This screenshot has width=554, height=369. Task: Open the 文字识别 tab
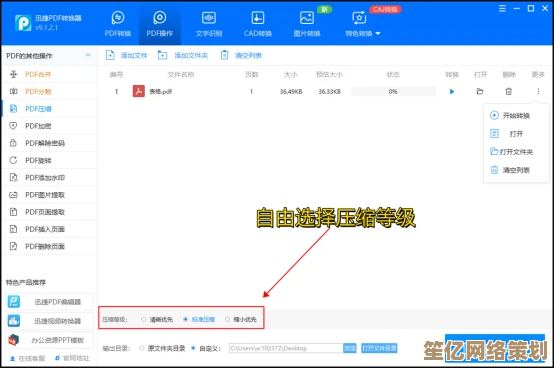(x=209, y=24)
